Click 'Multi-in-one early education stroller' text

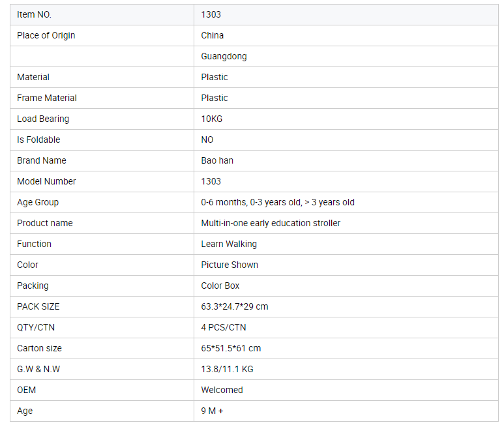(x=271, y=223)
